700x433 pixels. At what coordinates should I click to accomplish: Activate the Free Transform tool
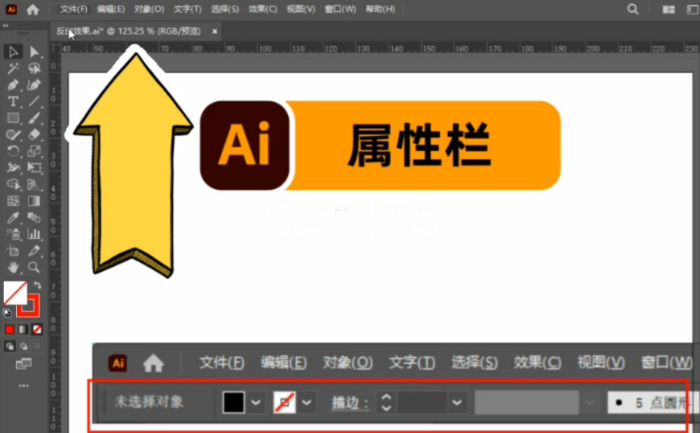click(x=34, y=168)
